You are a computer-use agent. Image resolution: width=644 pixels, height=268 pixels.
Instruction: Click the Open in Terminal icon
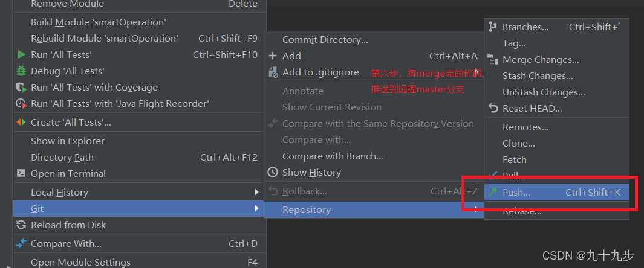pos(21,173)
